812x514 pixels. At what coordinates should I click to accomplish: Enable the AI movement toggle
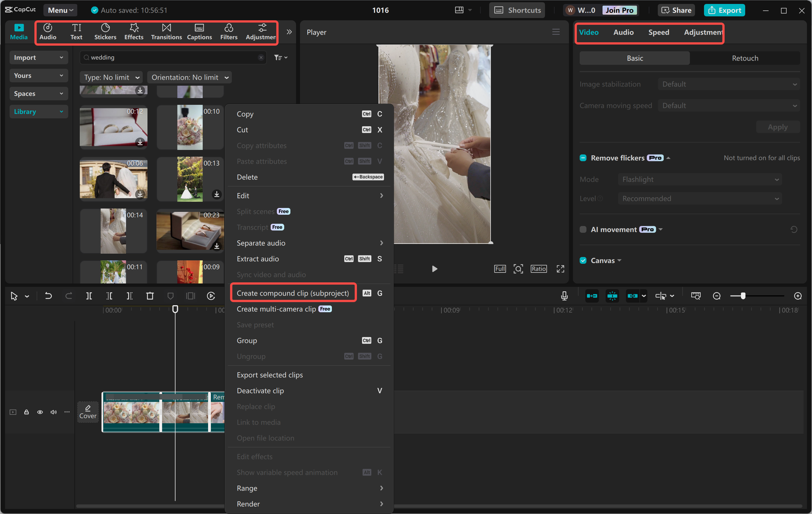(x=583, y=229)
